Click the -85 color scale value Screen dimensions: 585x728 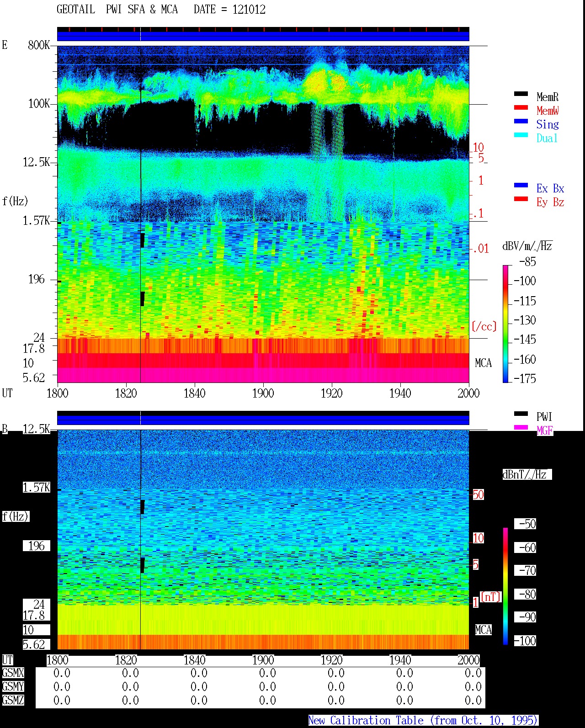pyautogui.click(x=527, y=262)
